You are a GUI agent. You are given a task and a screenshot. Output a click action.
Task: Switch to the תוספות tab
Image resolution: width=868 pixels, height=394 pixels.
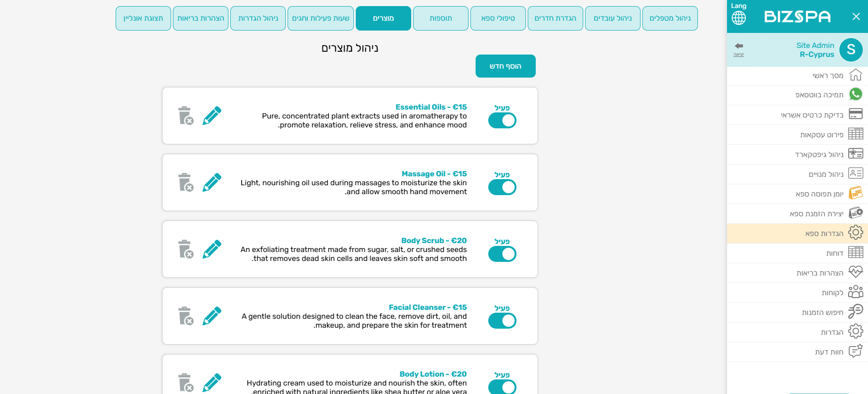(x=440, y=18)
